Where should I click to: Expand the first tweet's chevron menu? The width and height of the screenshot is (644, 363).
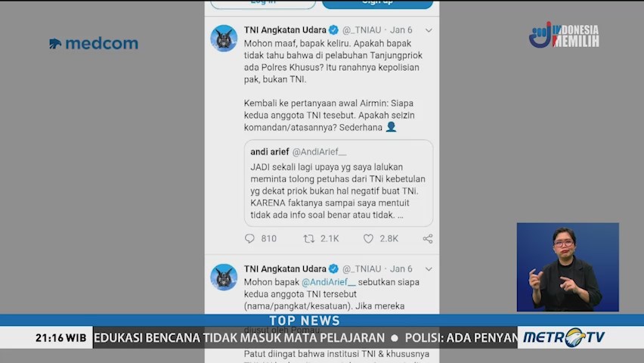429,30
